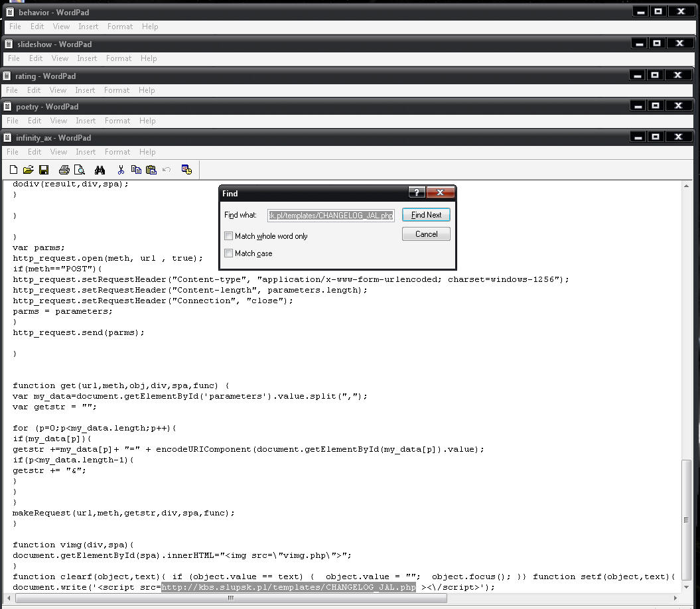Click the New document icon
This screenshot has height=609, width=700.
(14, 170)
